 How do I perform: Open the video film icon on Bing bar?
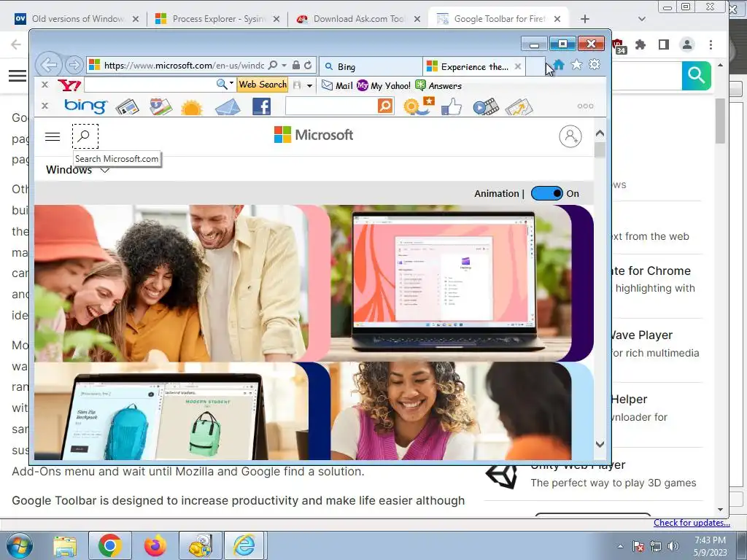pos(485,106)
